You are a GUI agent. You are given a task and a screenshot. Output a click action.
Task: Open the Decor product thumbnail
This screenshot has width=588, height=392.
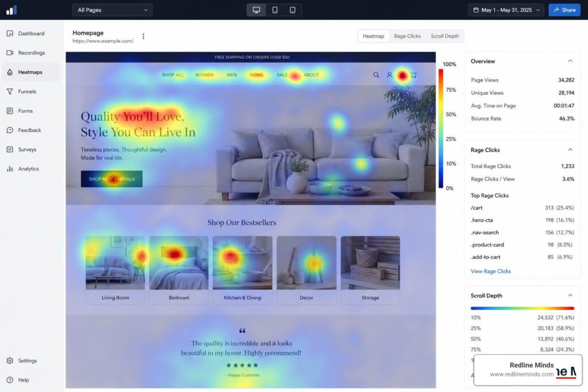307,263
